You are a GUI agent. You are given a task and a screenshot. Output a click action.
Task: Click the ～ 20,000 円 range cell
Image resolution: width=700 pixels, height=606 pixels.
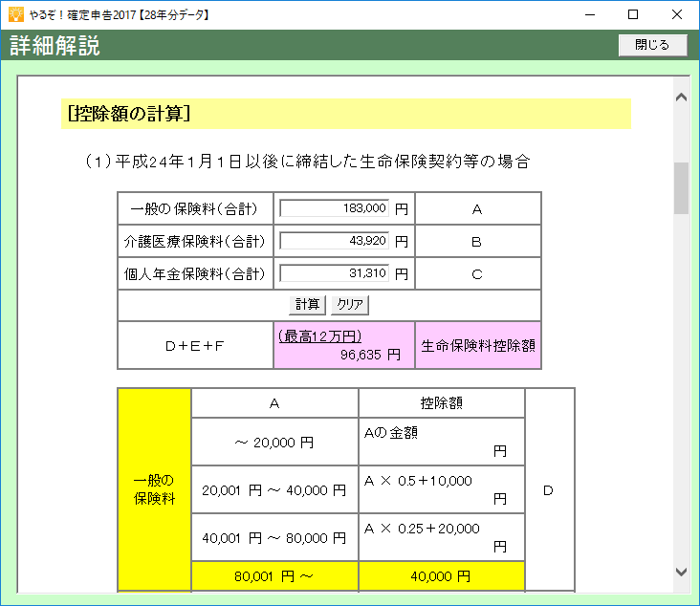tap(274, 442)
